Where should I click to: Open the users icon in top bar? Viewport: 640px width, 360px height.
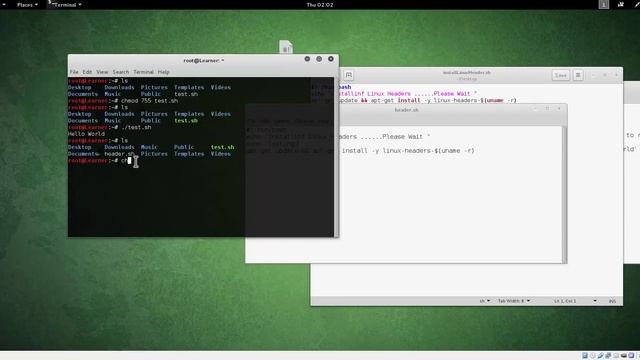tap(621, 4)
